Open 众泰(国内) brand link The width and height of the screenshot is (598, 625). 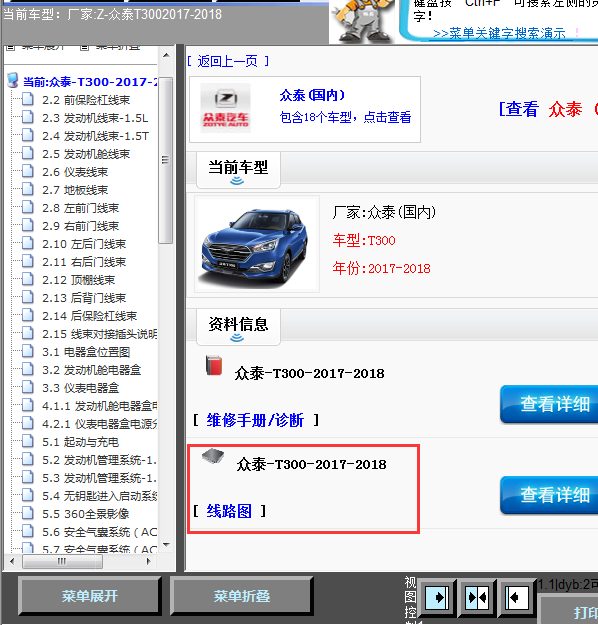coord(313,95)
